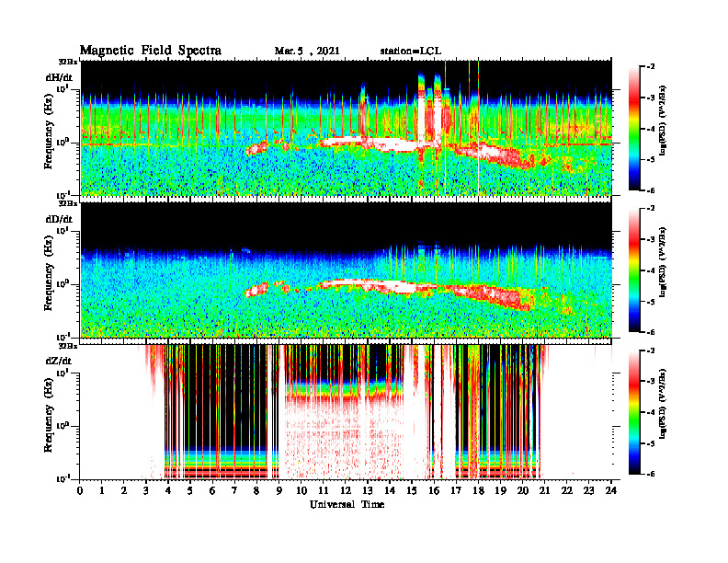Click the hour 12 tick label

346,490
